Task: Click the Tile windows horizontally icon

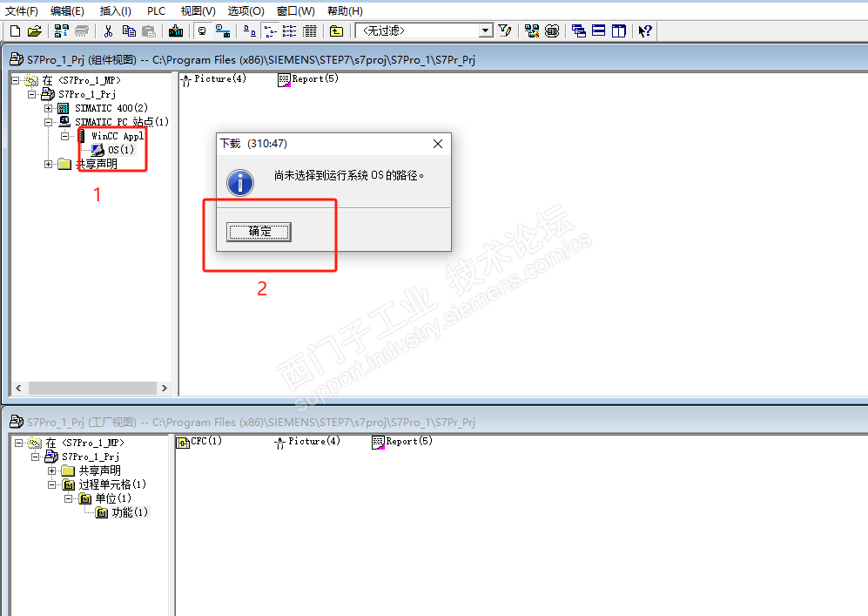Action: click(598, 31)
